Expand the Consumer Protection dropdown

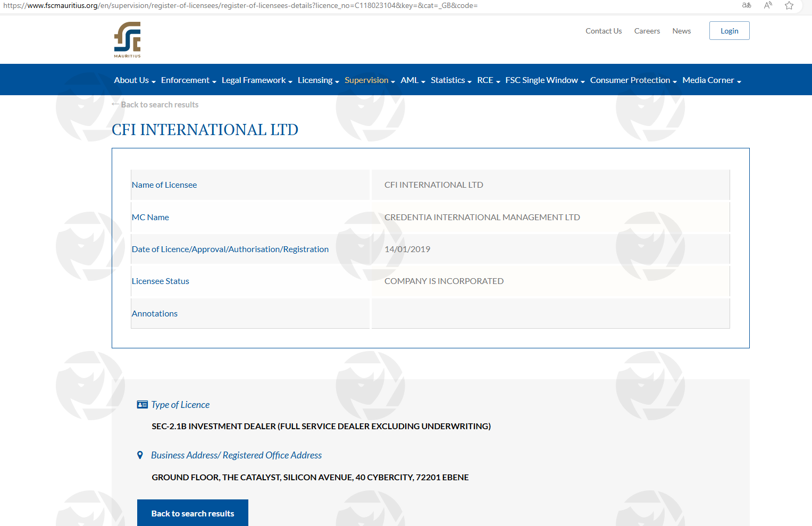[x=633, y=80]
